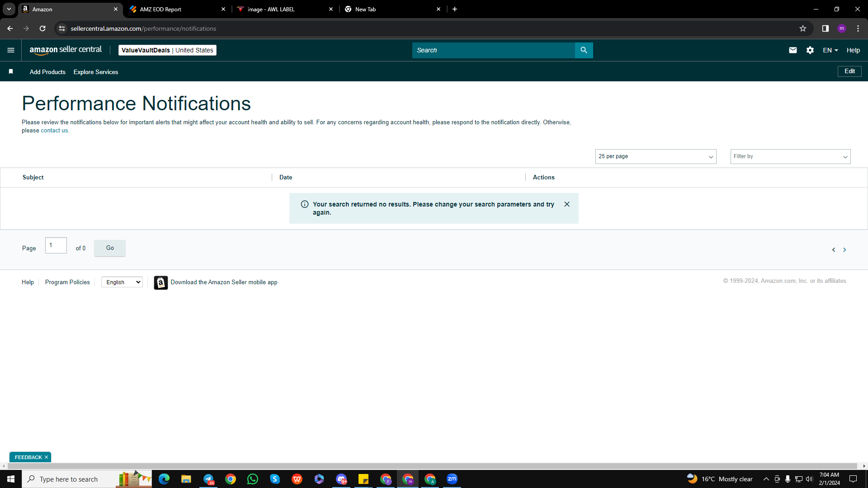Navigate back in the browser
This screenshot has width=868, height=488.
[10, 28]
